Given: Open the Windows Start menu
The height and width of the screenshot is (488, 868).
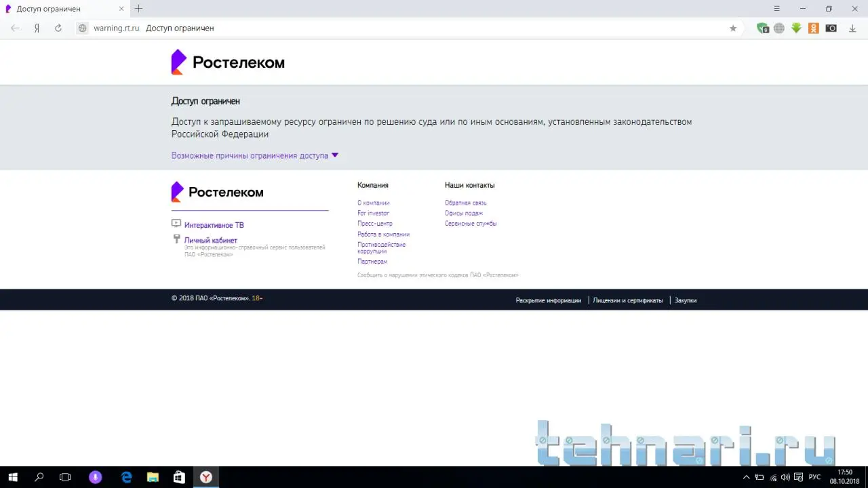Looking at the screenshot, I should tap(13, 477).
